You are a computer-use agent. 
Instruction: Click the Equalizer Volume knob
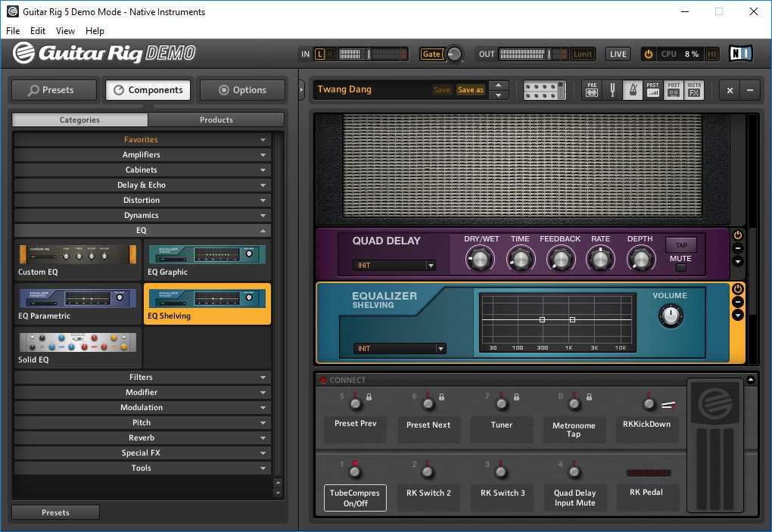(x=670, y=316)
